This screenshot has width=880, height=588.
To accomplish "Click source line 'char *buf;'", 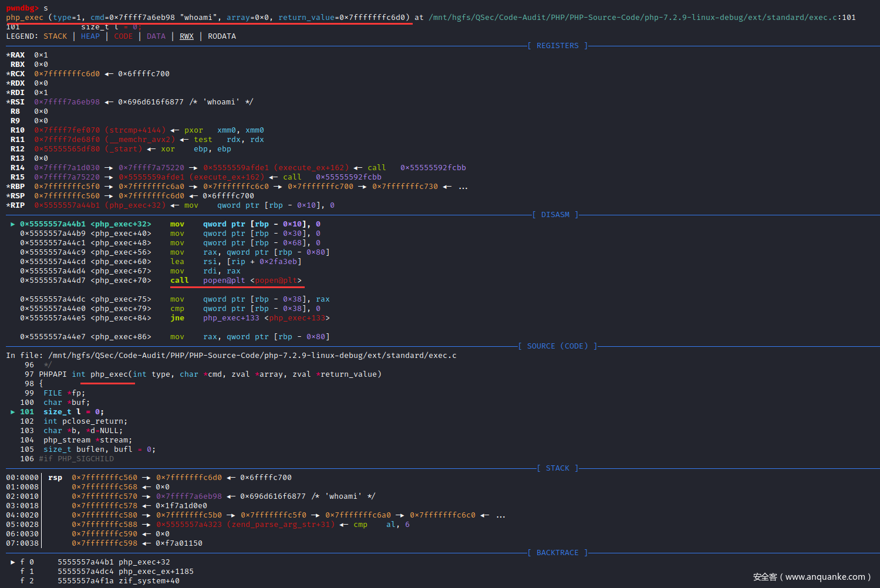I will tap(67, 403).
